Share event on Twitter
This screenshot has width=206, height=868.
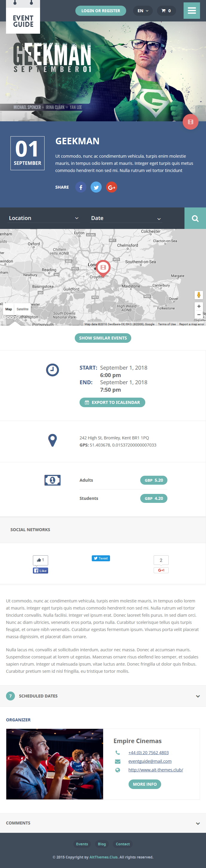(x=96, y=187)
